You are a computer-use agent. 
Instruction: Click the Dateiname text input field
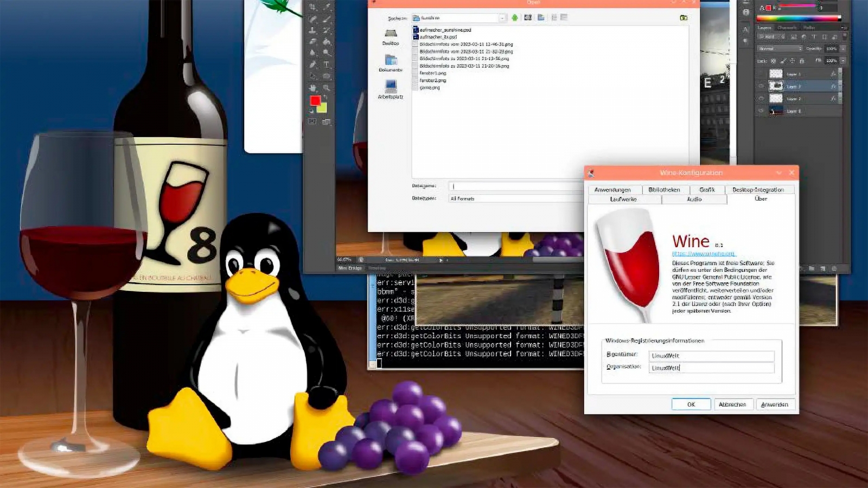515,186
